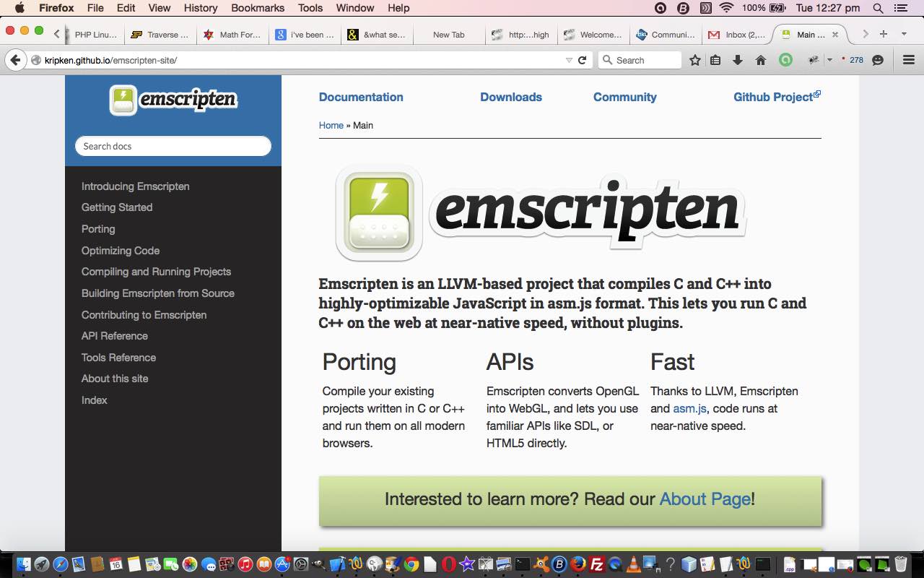Open FileZilla from the Dock
Viewport: 924px width, 578px height.
pyautogui.click(x=596, y=564)
